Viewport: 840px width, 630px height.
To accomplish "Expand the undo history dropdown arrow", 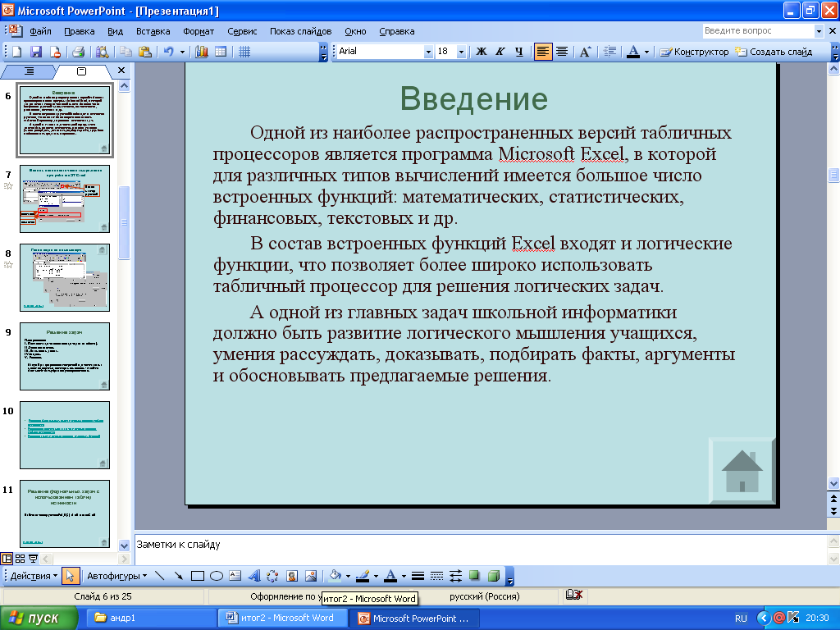I will click(x=182, y=52).
